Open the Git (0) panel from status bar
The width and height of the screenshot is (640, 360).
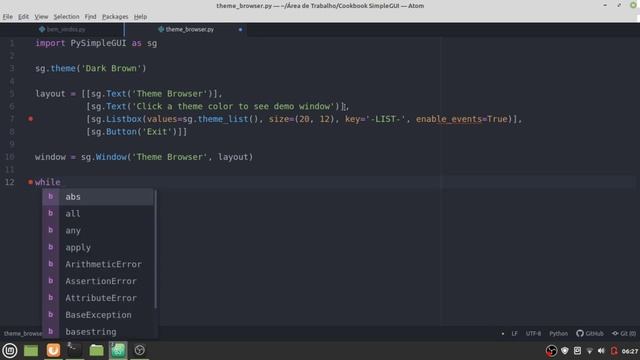pyautogui.click(x=624, y=333)
